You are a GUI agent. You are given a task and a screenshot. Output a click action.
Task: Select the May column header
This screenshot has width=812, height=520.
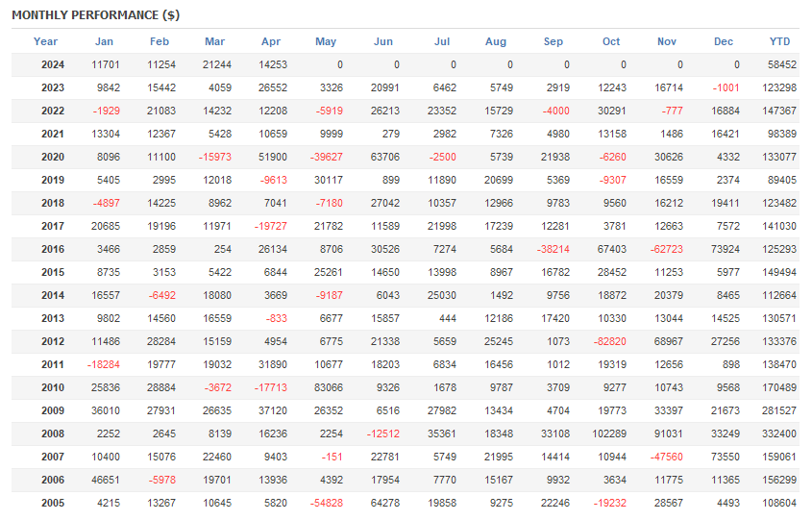(326, 41)
